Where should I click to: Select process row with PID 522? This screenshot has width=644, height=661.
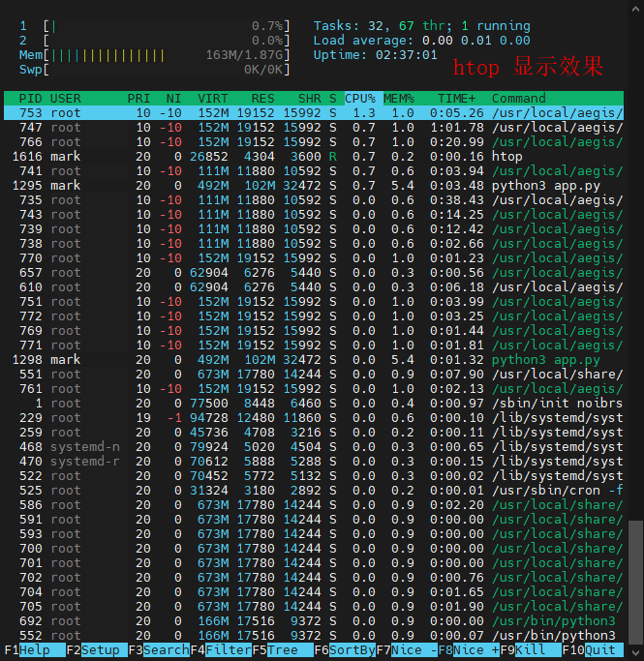pos(314,476)
